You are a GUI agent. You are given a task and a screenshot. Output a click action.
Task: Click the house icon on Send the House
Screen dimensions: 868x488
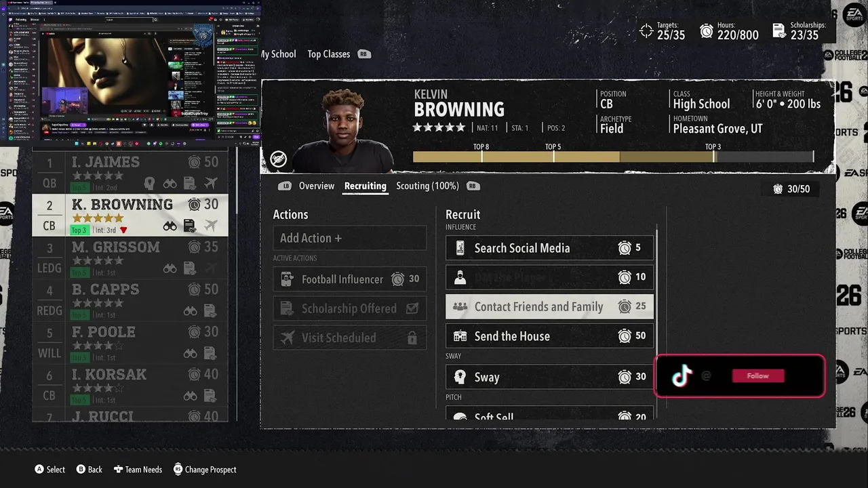coord(460,336)
